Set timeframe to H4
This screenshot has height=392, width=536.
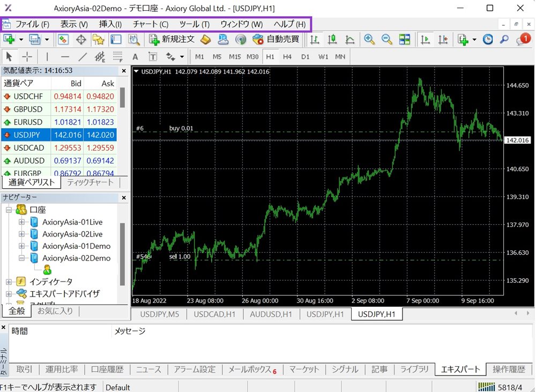(287, 57)
